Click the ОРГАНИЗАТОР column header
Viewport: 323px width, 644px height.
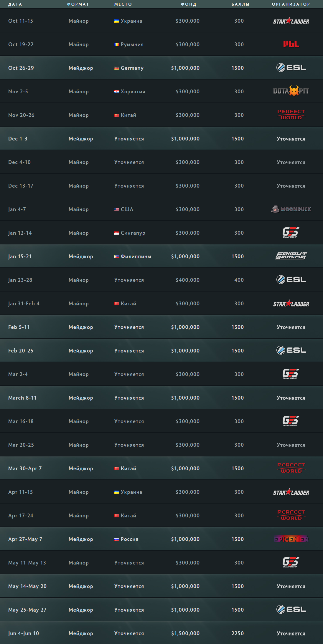291,4
